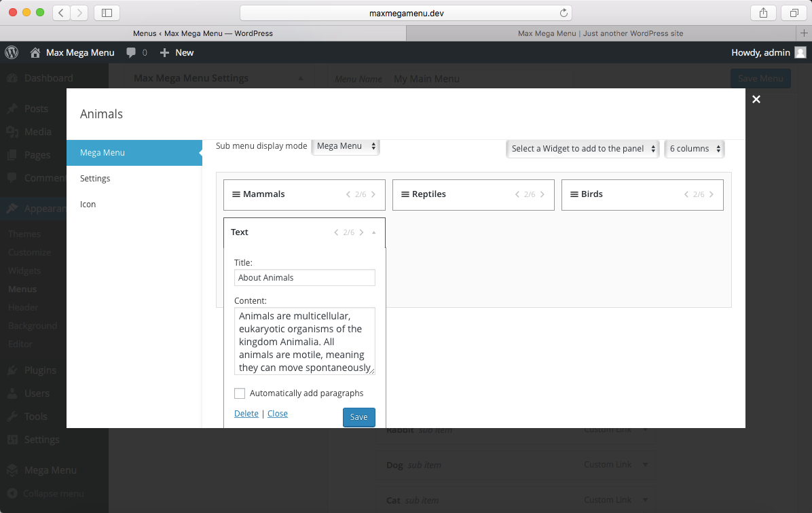The height and width of the screenshot is (513, 812).
Task: Edit the Title field with About Animals
Action: click(304, 278)
